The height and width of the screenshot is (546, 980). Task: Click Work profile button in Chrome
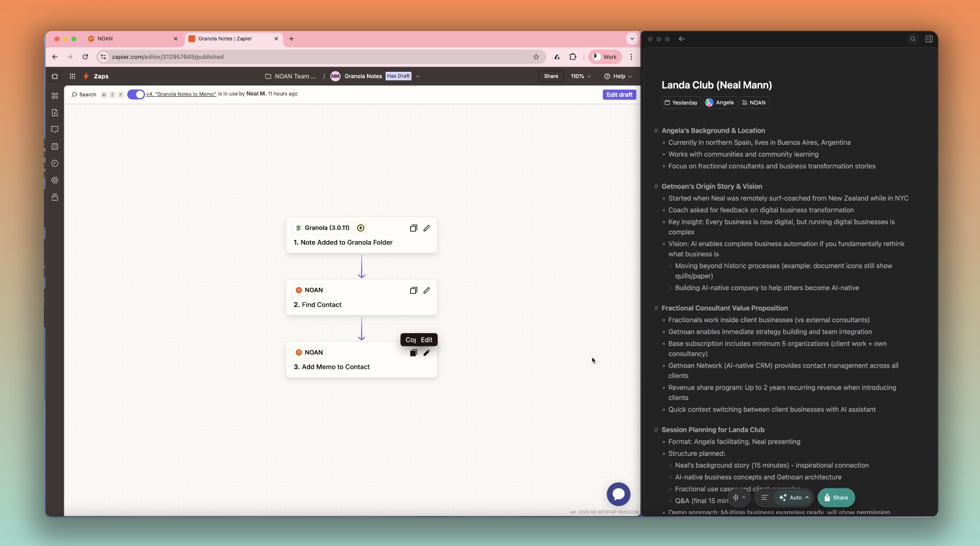605,57
